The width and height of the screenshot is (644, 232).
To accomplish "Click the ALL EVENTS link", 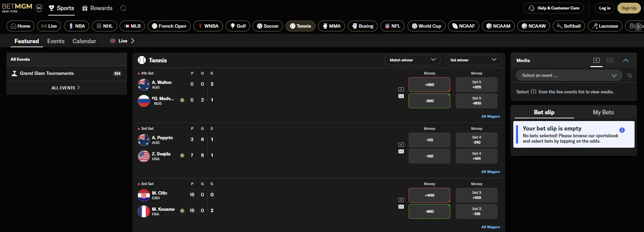I will tap(66, 88).
